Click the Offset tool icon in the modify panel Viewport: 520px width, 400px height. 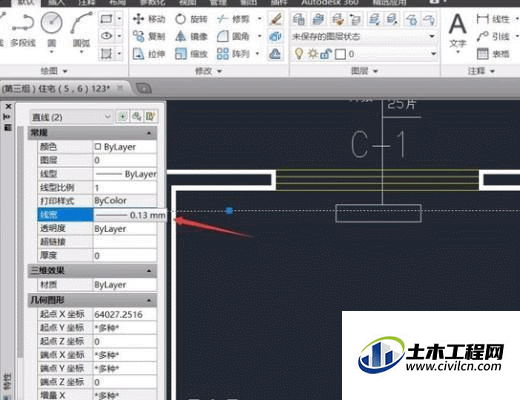(x=275, y=54)
